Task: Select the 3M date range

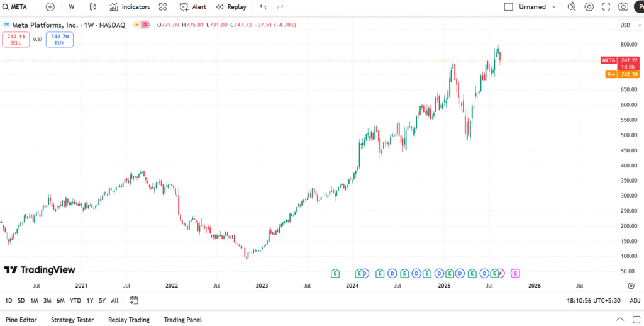Action: click(x=47, y=301)
